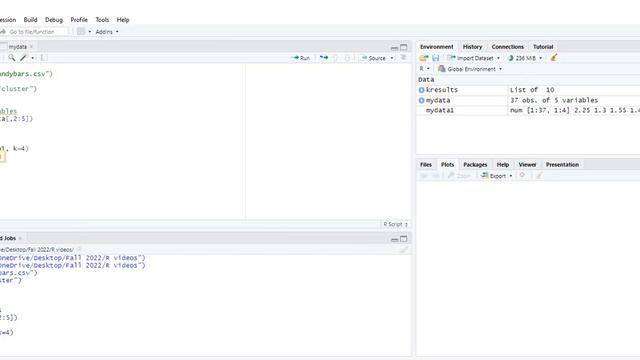640x360 pixels.
Task: Click the clear all plots broom icon
Action: coord(539,176)
